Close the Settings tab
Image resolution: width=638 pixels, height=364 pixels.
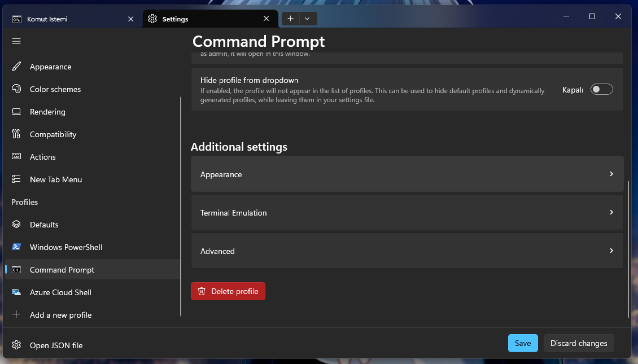(266, 19)
